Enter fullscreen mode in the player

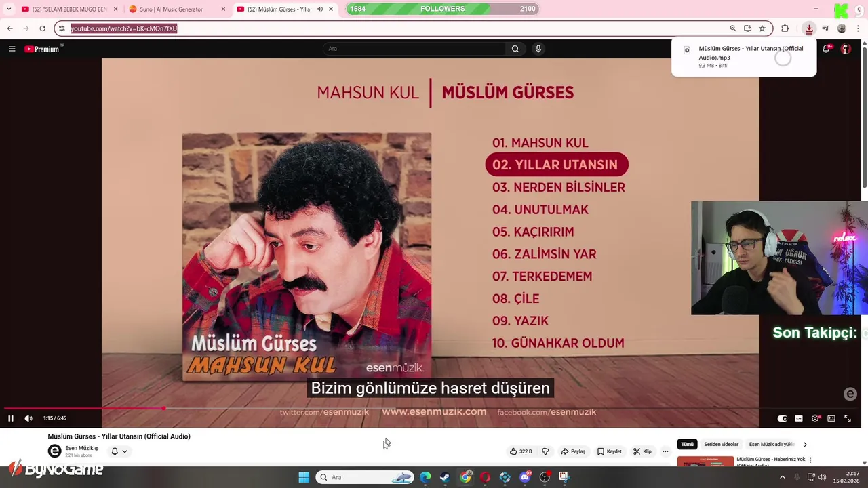point(848,418)
